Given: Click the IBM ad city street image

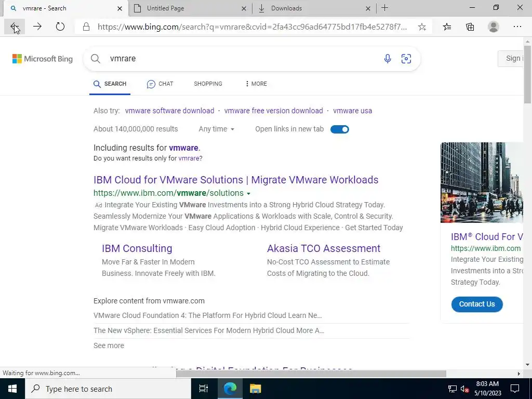Looking at the screenshot, I should [482, 182].
